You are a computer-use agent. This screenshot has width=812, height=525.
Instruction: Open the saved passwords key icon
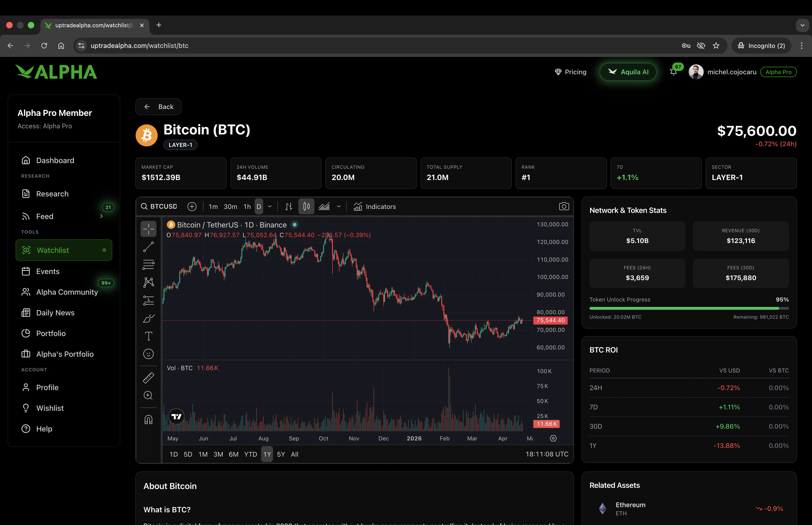coord(686,46)
